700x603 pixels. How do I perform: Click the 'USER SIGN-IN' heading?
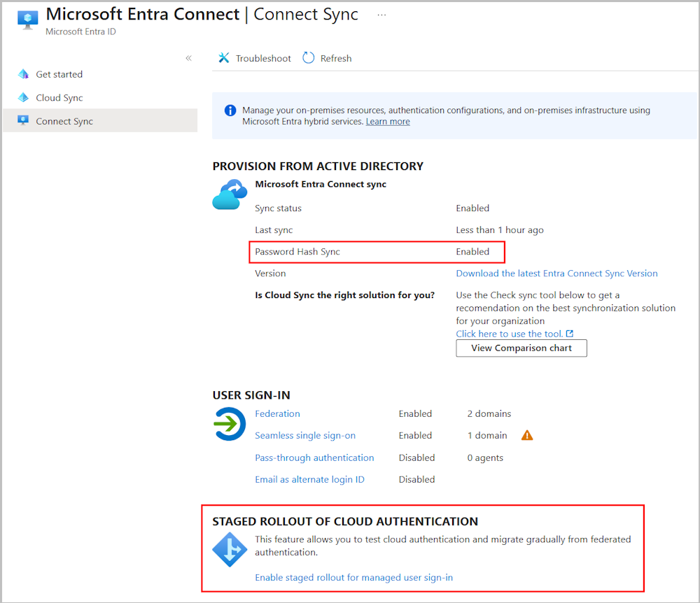click(x=251, y=395)
